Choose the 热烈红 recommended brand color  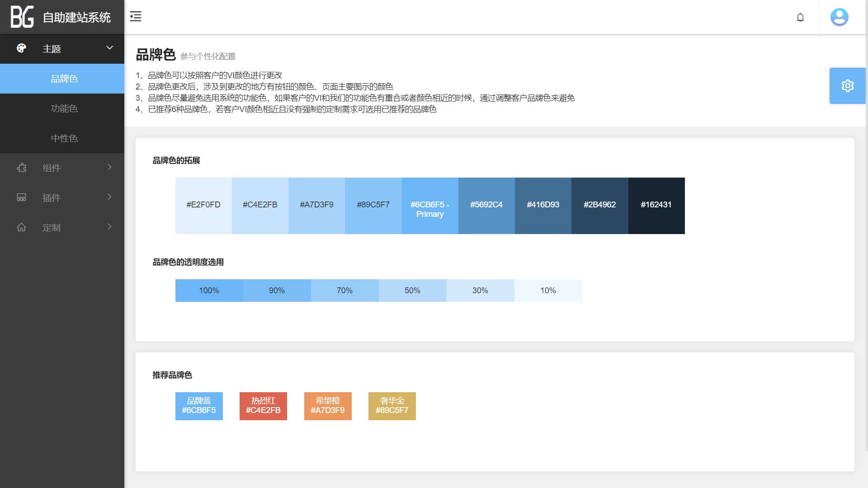263,406
